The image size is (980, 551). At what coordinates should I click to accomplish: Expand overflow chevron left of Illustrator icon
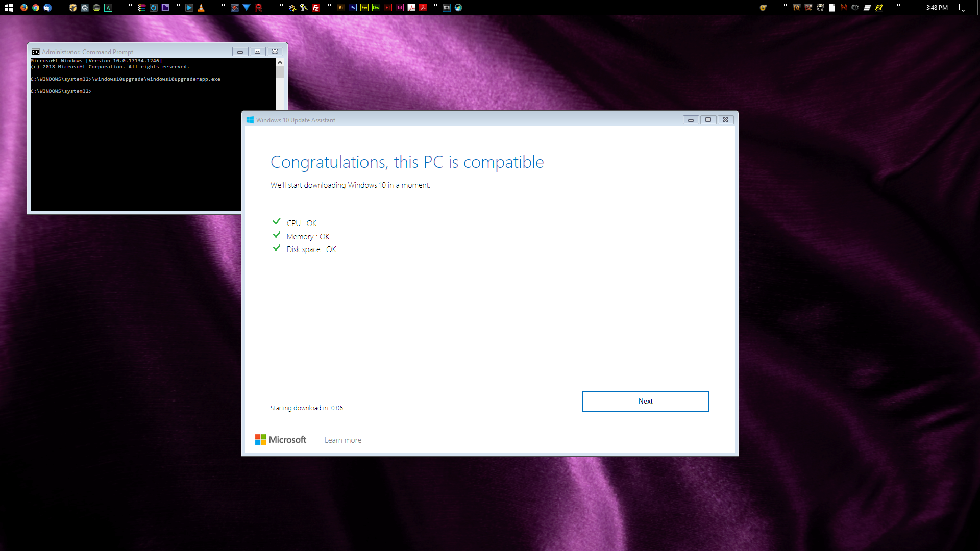(330, 5)
